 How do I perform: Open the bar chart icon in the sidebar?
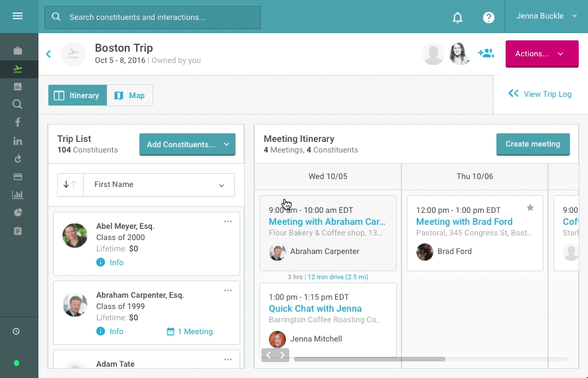click(x=18, y=194)
